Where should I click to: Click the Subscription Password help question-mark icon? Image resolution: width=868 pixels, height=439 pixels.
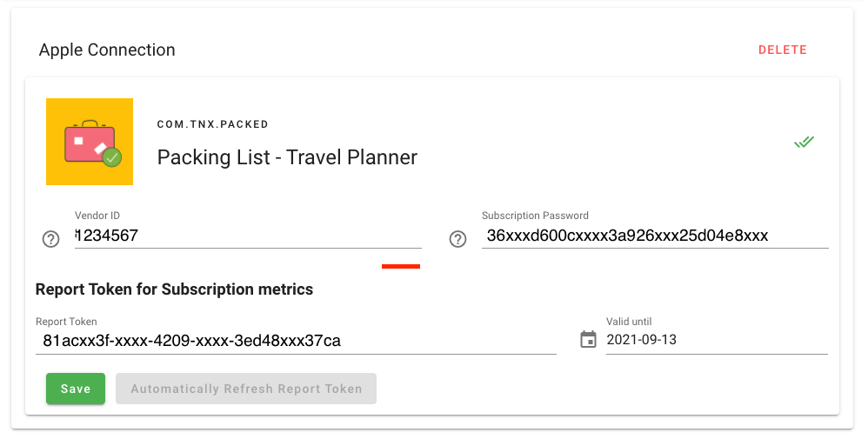point(457,239)
